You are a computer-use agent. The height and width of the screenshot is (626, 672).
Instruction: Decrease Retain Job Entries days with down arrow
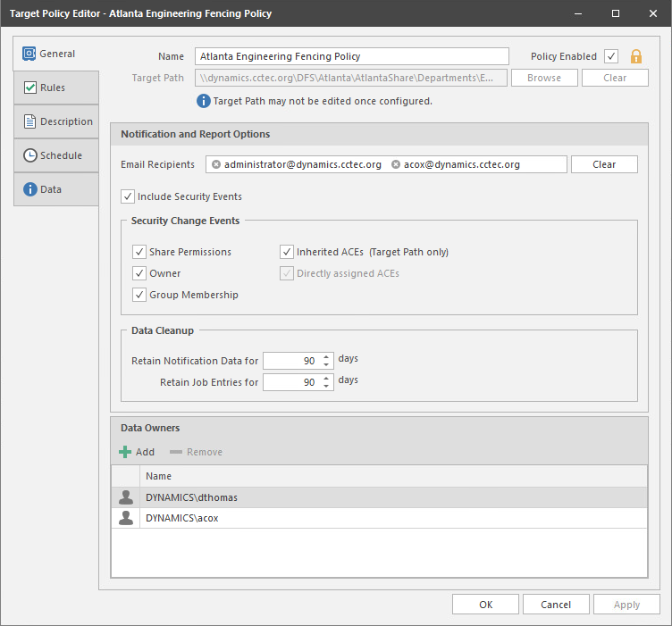(325, 387)
